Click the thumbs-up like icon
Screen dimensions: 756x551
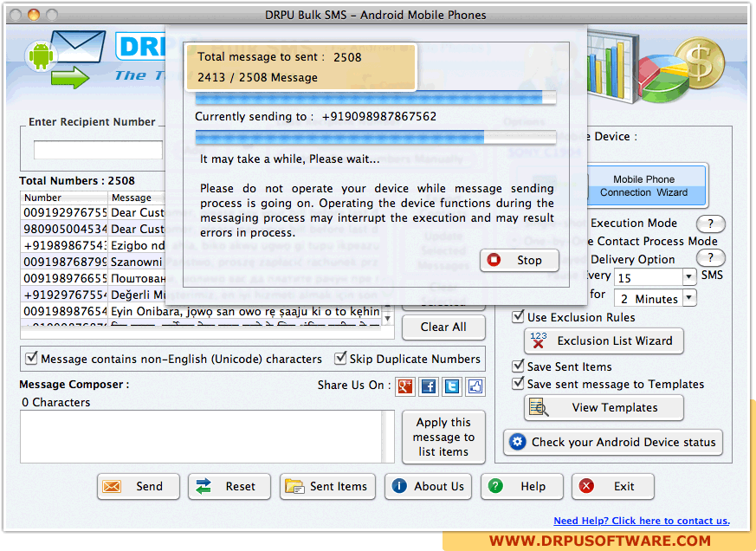(475, 386)
